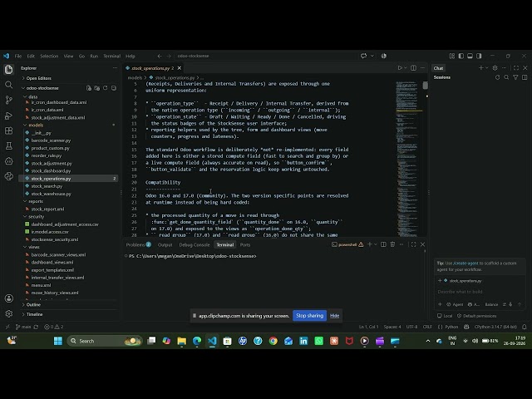Toggle Primary Side Bar layout
This screenshot has height=399, width=532.
pyautogui.click(x=461, y=56)
